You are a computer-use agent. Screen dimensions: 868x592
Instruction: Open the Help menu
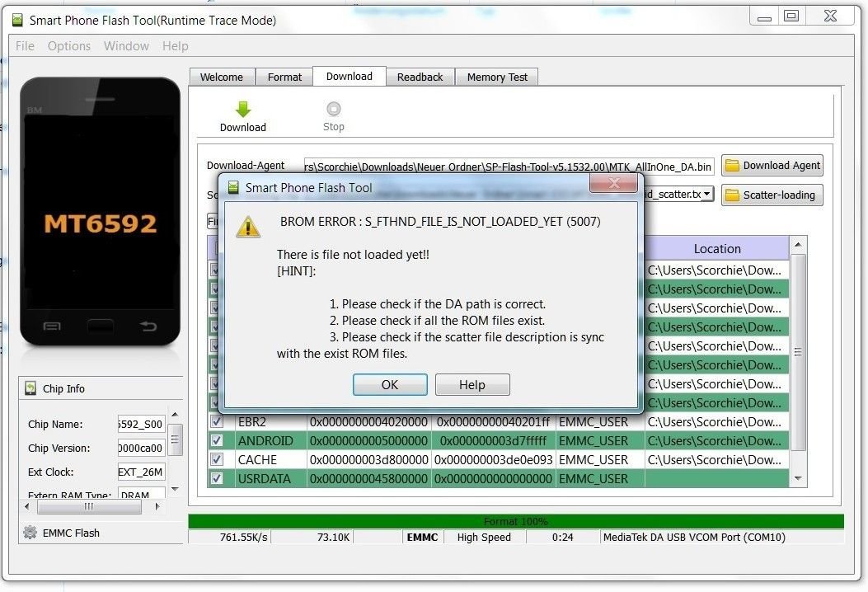pos(176,46)
